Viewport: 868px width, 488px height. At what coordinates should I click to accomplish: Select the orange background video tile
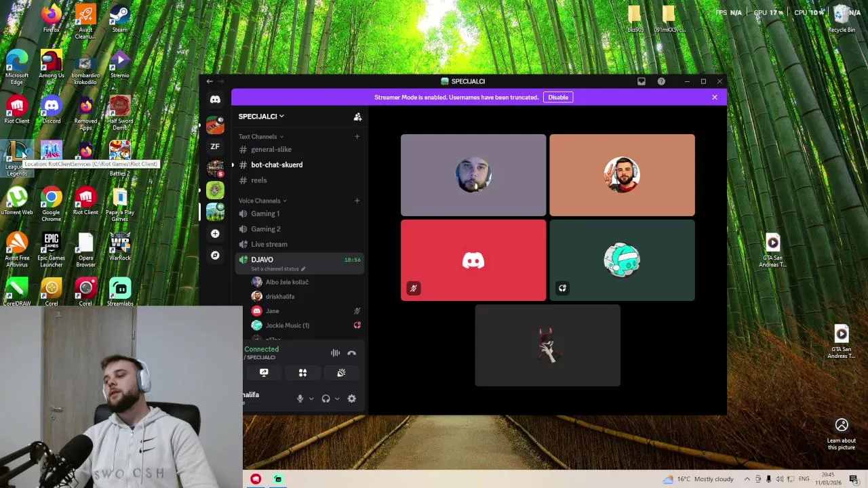(x=622, y=175)
